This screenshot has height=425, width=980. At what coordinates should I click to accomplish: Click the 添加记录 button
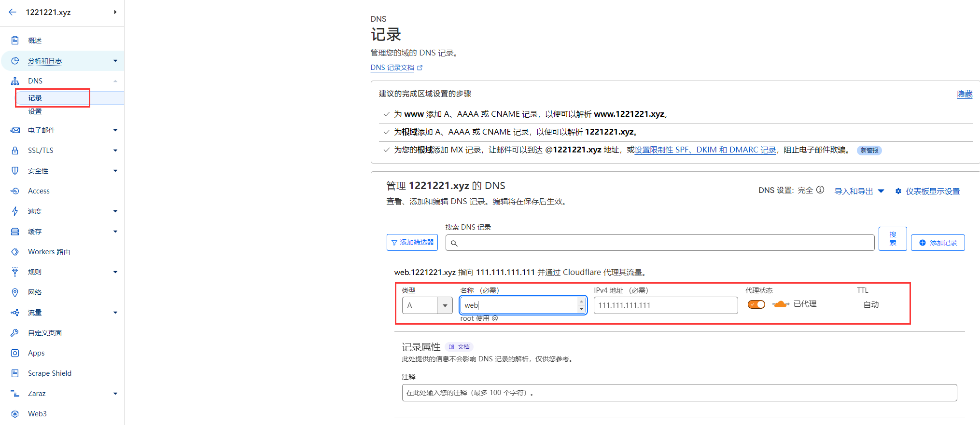click(x=938, y=243)
